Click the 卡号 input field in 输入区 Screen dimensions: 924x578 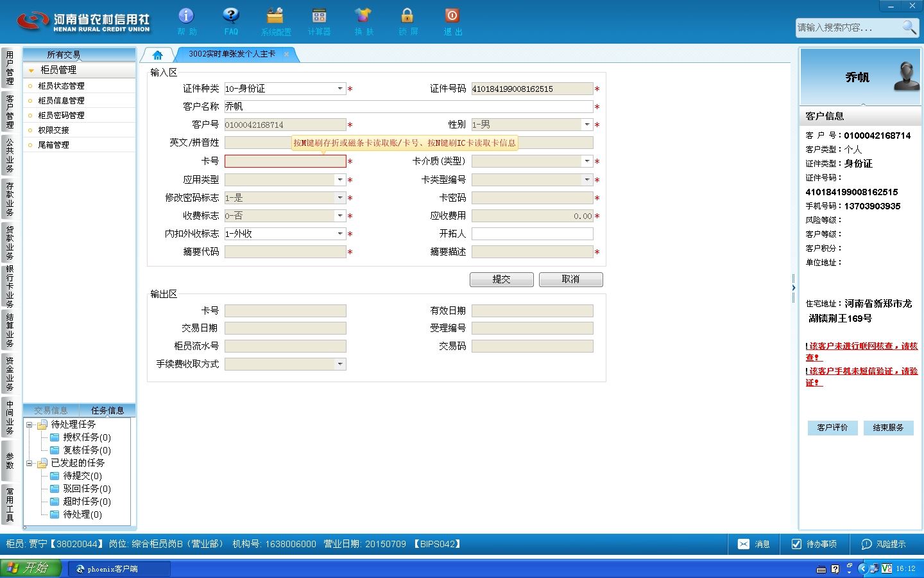(x=285, y=161)
